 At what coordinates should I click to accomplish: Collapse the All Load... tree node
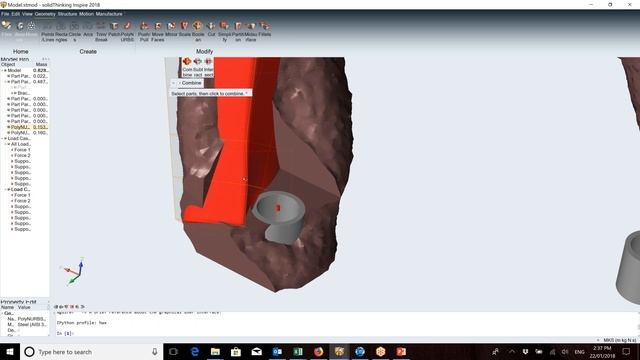[5, 144]
